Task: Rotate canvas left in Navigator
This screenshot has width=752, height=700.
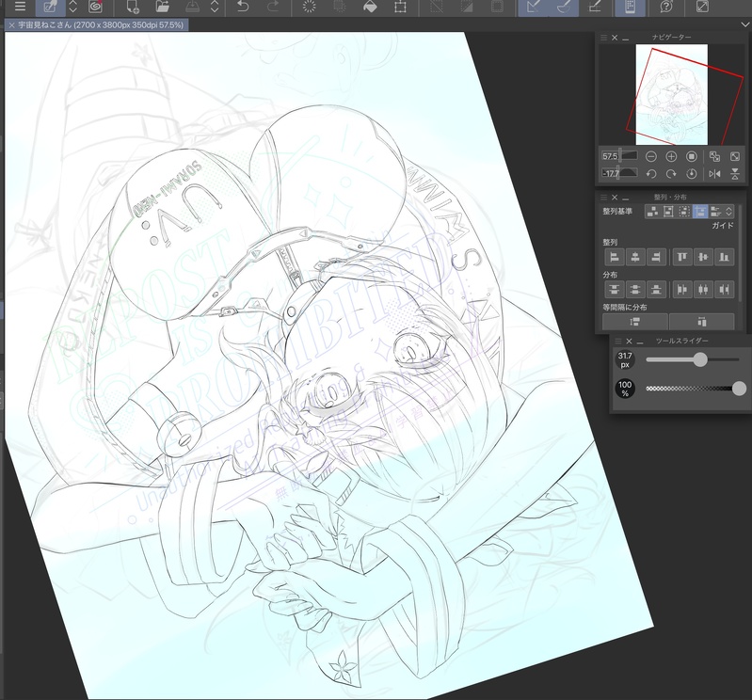Action: tap(650, 174)
